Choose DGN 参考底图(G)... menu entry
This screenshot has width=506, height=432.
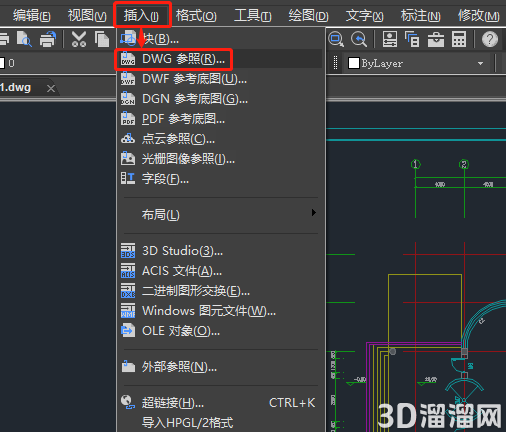coord(221,99)
